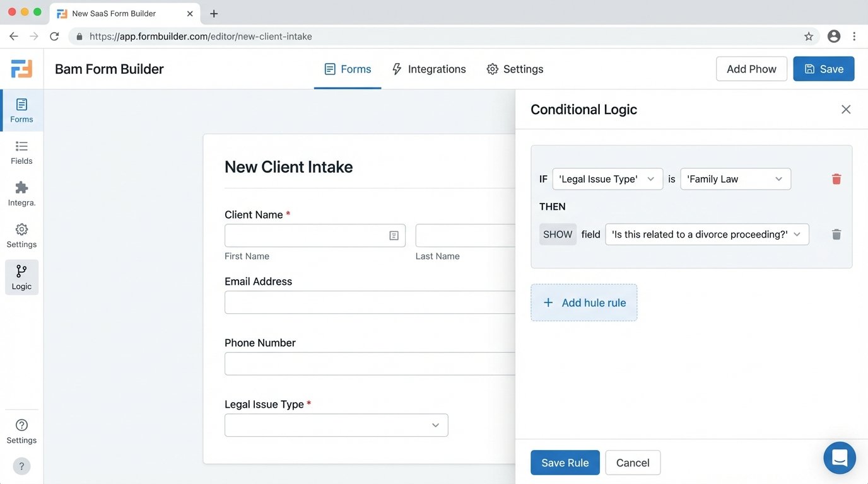Open the Forms sidebar icon

[21, 109]
